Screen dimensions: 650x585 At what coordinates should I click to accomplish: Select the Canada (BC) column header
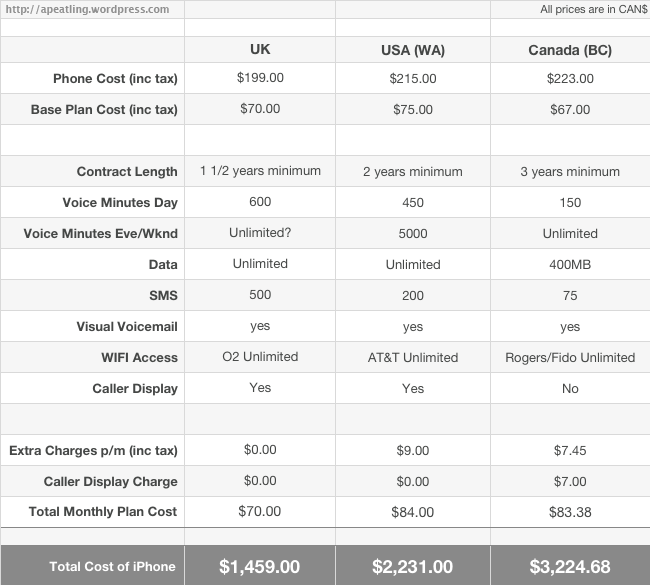pos(570,50)
